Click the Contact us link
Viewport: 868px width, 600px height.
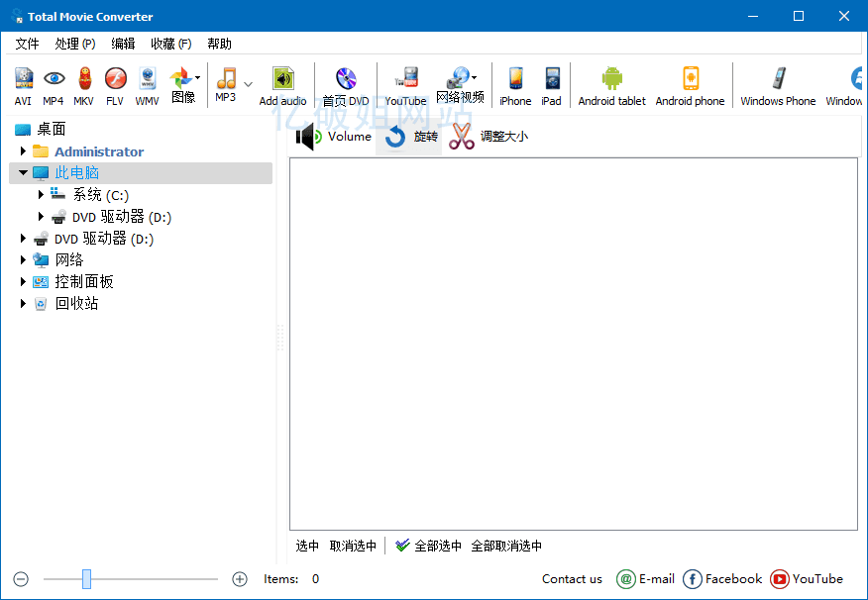pyautogui.click(x=572, y=579)
